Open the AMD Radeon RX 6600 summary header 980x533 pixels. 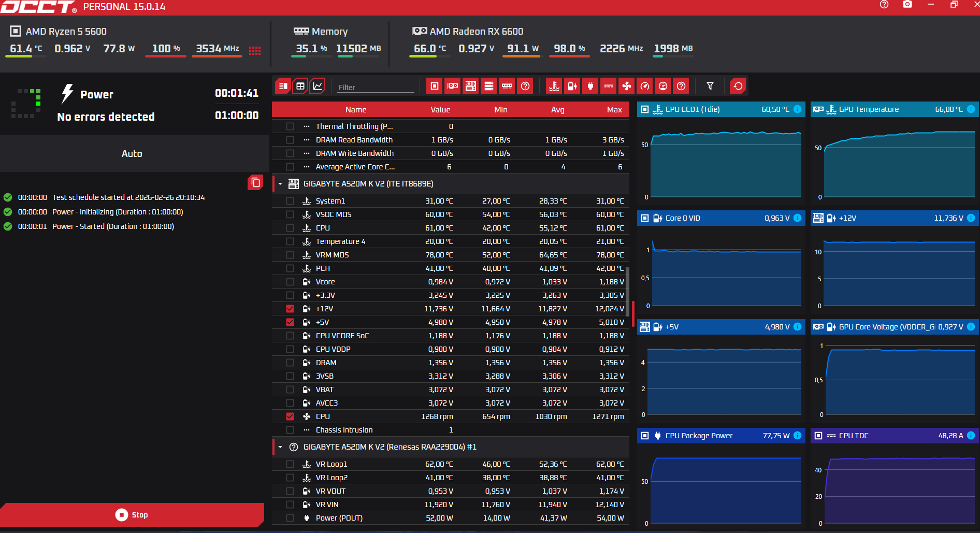[468, 32]
